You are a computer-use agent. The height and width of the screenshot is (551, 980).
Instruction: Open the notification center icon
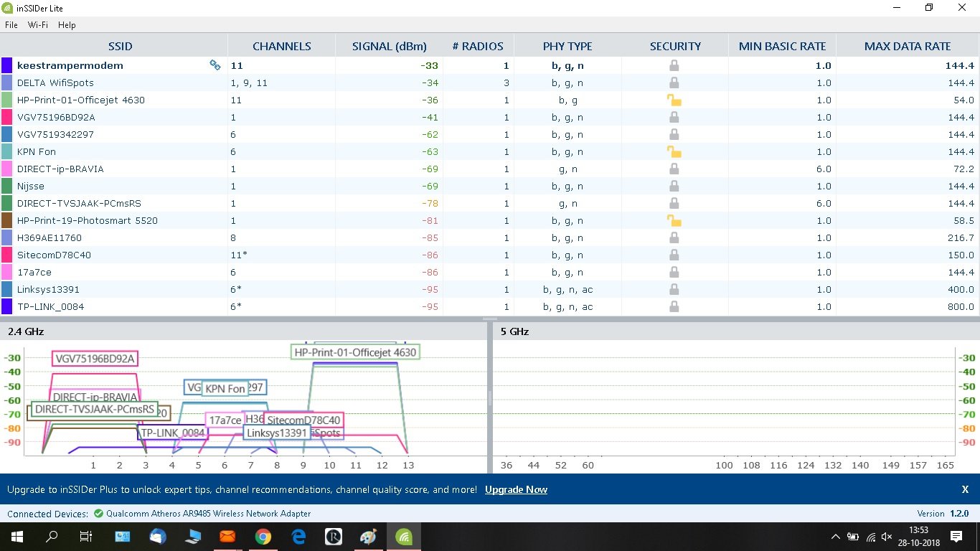pos(956,536)
